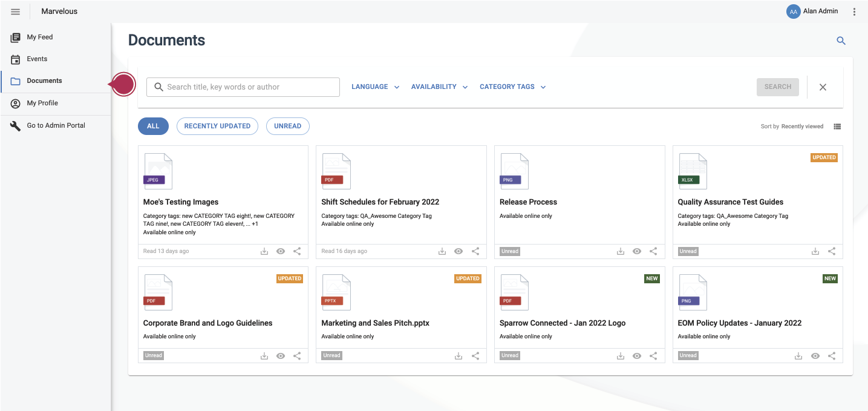Go to My Feed in sidebar

point(56,37)
